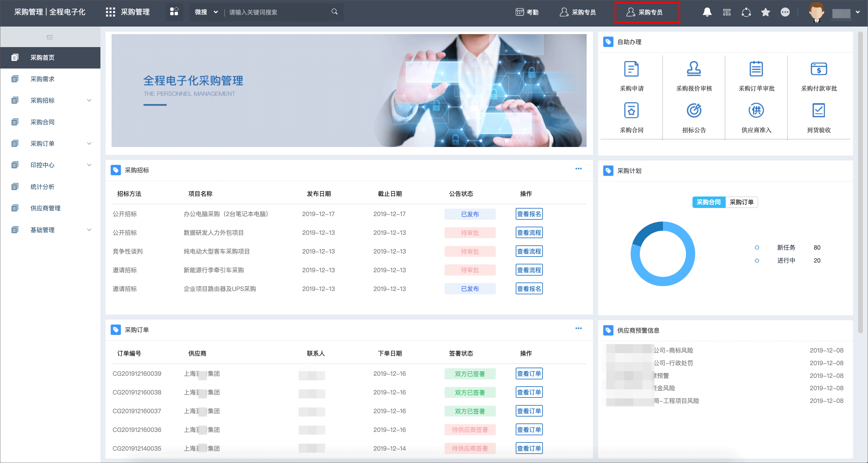Open 采购付款审批 icon
The image size is (868, 463).
(x=819, y=69)
